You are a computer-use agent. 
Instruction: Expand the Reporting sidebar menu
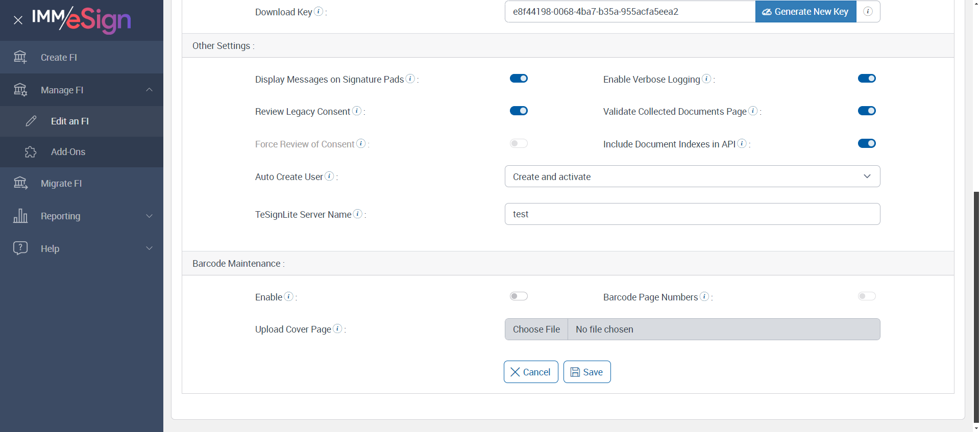pyautogui.click(x=82, y=216)
